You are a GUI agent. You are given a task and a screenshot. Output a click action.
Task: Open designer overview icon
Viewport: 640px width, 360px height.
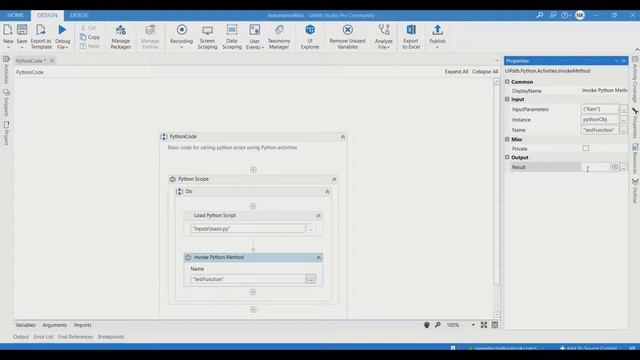495,325
